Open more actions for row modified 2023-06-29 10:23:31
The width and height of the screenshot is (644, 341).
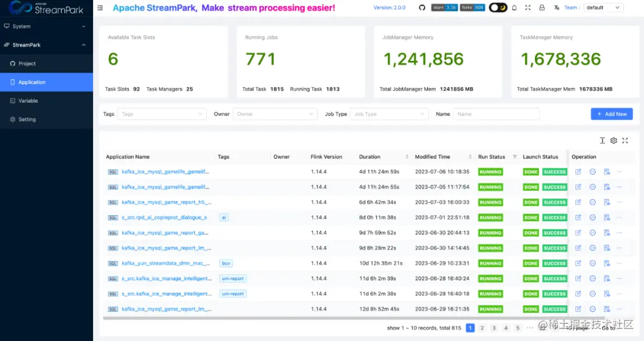(620, 263)
